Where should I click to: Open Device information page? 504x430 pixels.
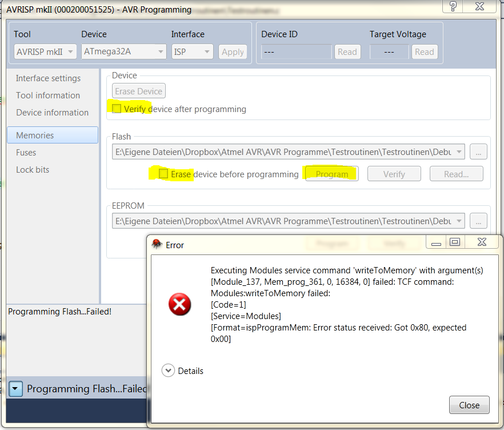click(53, 113)
